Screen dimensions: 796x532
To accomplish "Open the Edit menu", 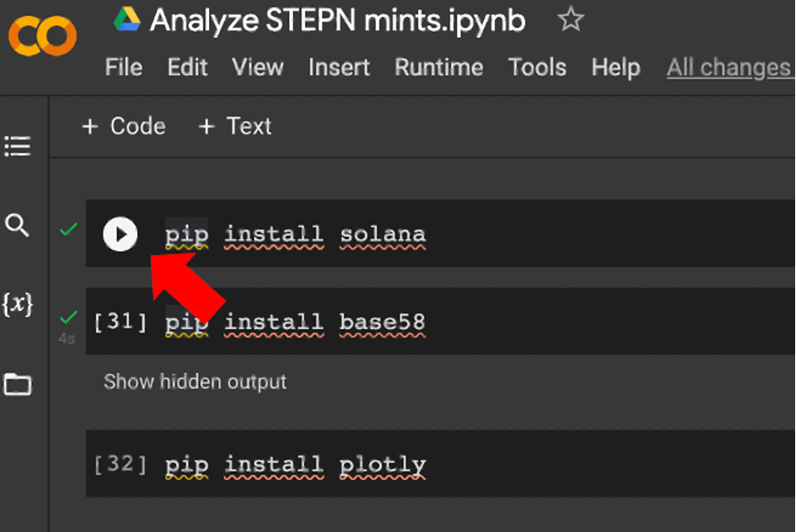I will [x=188, y=68].
